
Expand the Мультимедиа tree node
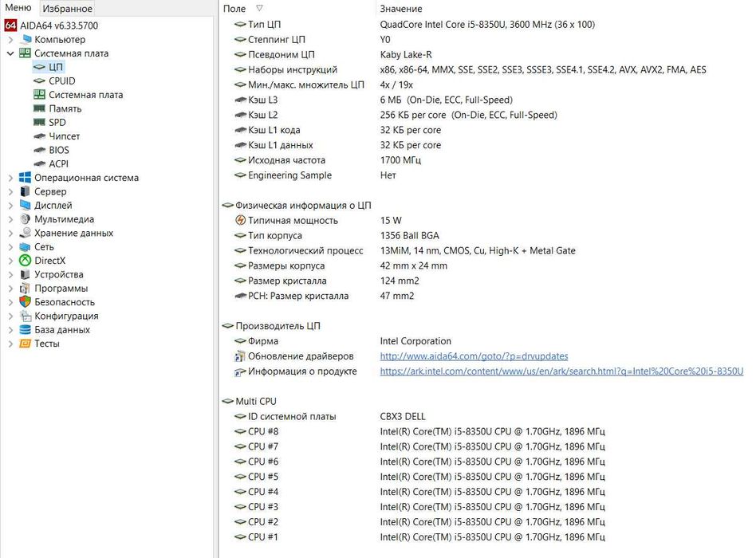(10, 219)
